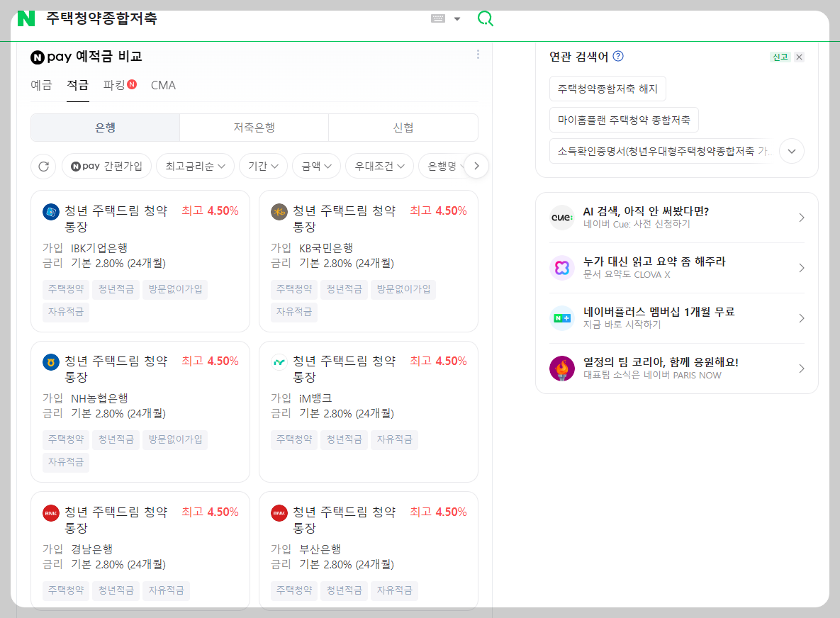Click related search 마이홈플랜 주택청약 종합저축
Image resolution: width=840 pixels, height=618 pixels.
tap(624, 120)
